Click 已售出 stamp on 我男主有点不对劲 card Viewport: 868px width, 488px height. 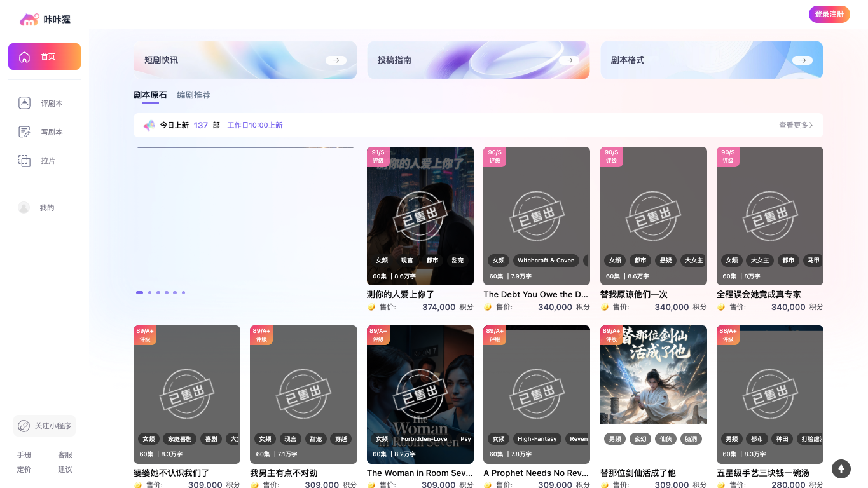[x=303, y=395]
